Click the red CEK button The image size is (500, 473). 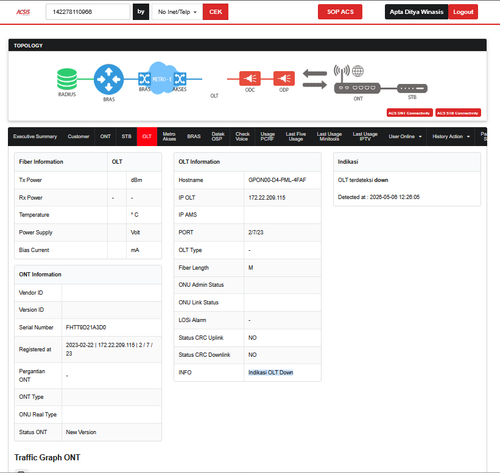coord(215,12)
